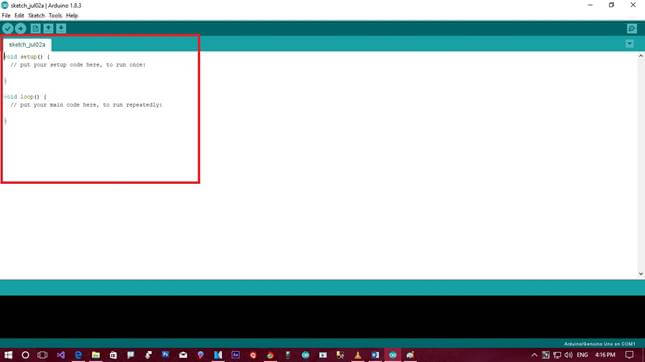The width and height of the screenshot is (645, 362).
Task: Launch Visual Studio from the taskbar
Action: [60, 355]
